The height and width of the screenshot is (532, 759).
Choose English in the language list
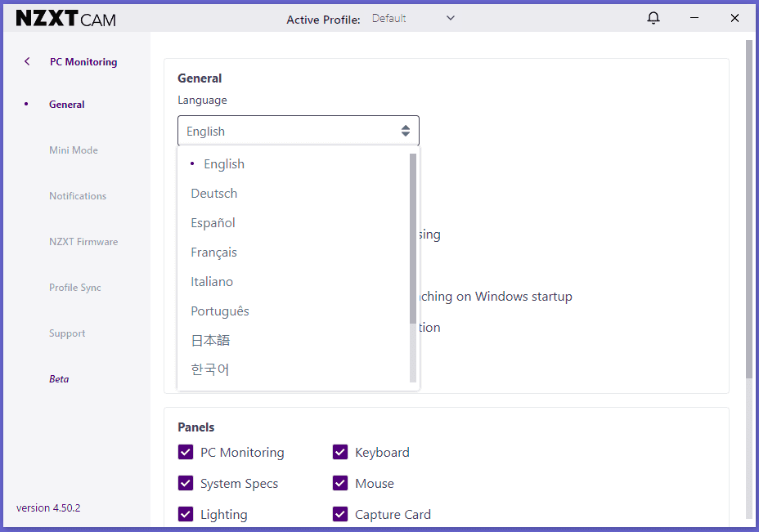click(x=294, y=164)
